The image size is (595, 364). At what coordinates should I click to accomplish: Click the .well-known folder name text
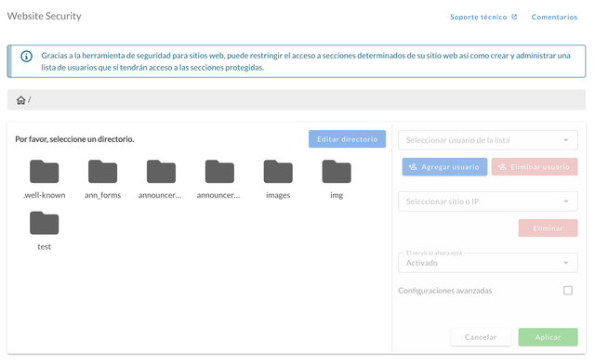click(x=45, y=195)
